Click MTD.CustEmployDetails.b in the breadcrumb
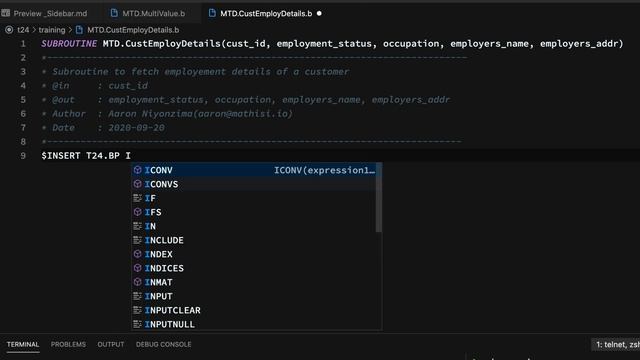The height and width of the screenshot is (360, 640). click(x=133, y=30)
